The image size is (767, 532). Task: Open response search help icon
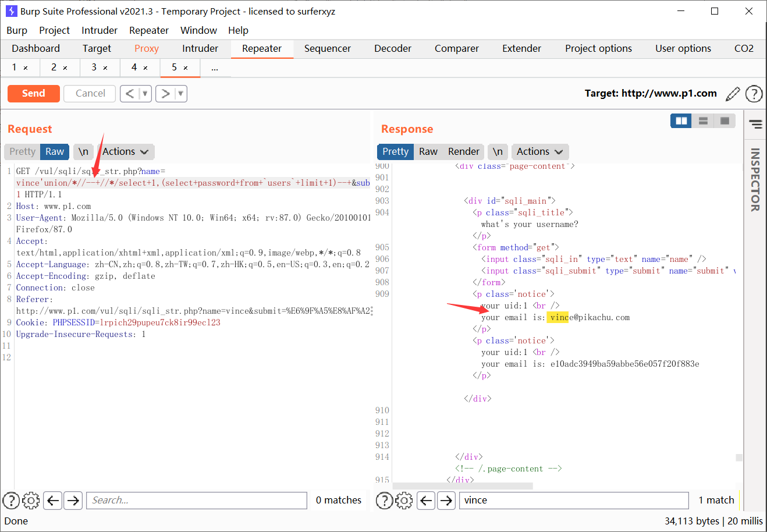coord(384,500)
